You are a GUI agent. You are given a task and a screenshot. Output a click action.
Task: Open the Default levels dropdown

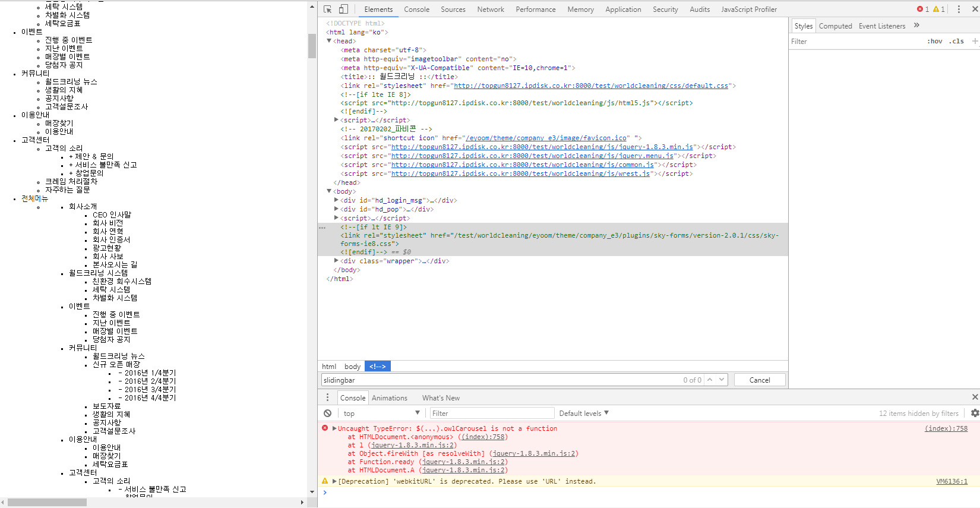click(x=584, y=413)
